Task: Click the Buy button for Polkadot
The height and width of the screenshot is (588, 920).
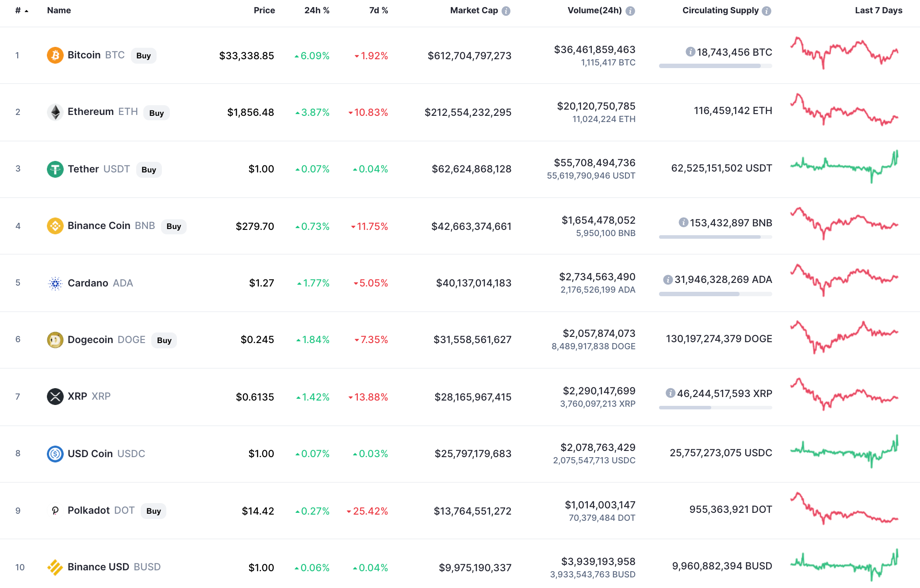Action: point(153,511)
